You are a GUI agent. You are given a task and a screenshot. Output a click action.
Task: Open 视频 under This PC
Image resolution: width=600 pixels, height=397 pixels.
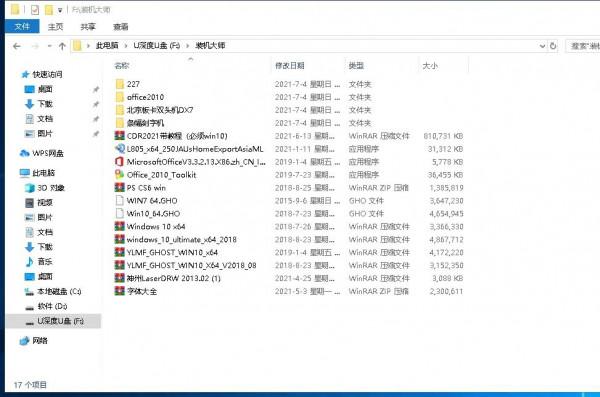point(45,203)
